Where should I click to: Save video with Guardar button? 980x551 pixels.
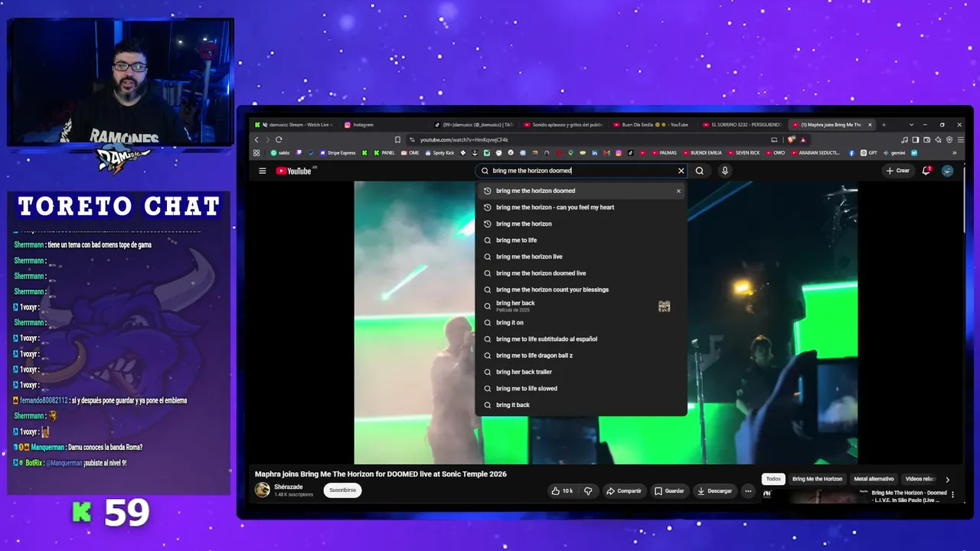[669, 491]
